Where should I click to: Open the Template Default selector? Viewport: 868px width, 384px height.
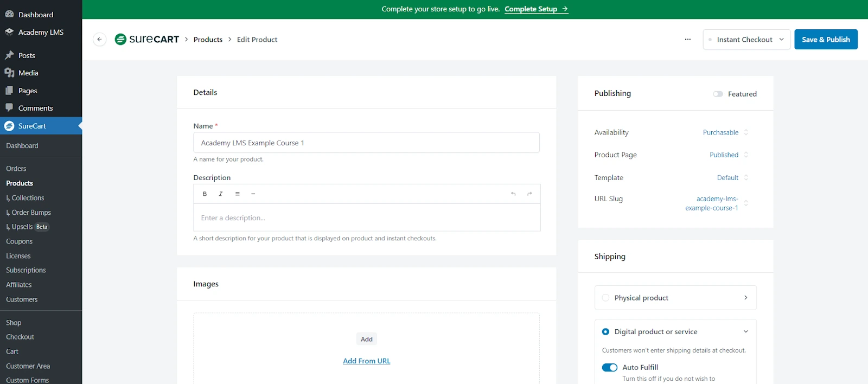click(x=732, y=177)
